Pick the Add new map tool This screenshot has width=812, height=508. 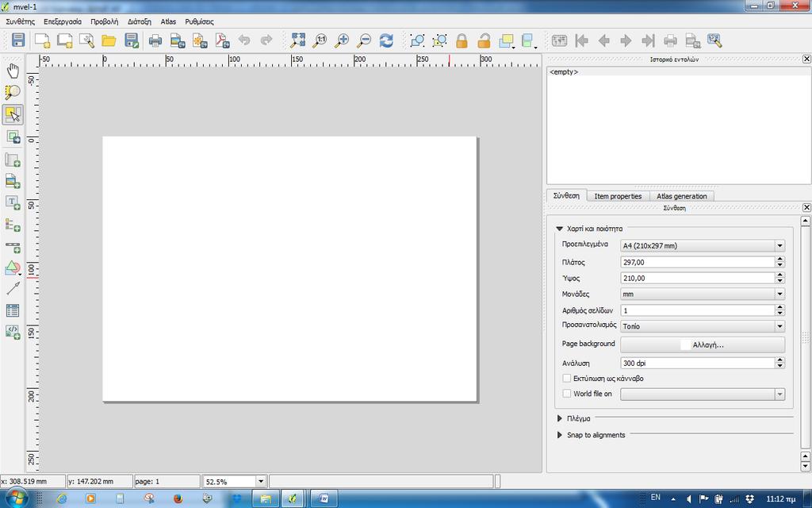13,160
